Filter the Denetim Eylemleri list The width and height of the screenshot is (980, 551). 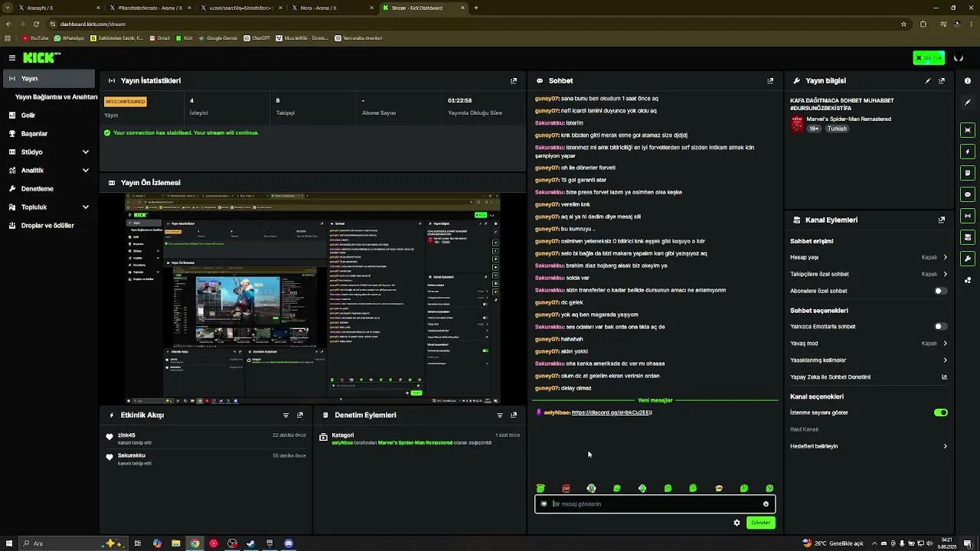click(499, 415)
